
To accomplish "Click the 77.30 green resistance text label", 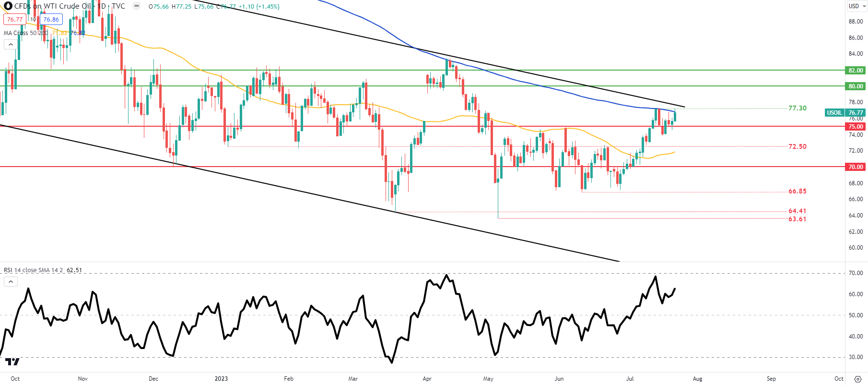I will pyautogui.click(x=798, y=108).
